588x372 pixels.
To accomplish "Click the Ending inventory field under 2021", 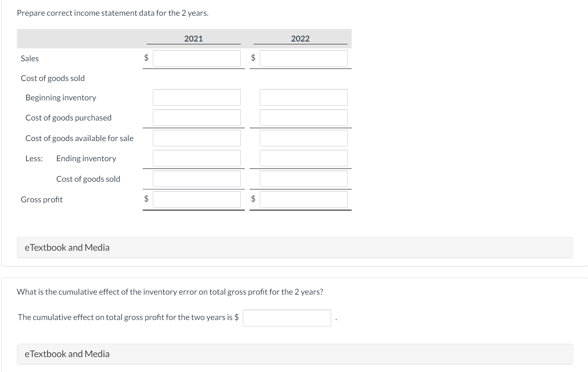I will click(196, 158).
